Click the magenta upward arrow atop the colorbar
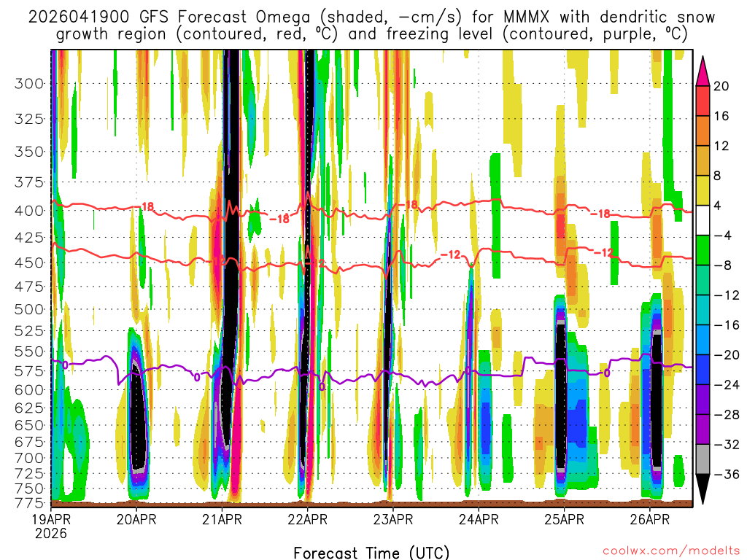 click(x=703, y=69)
